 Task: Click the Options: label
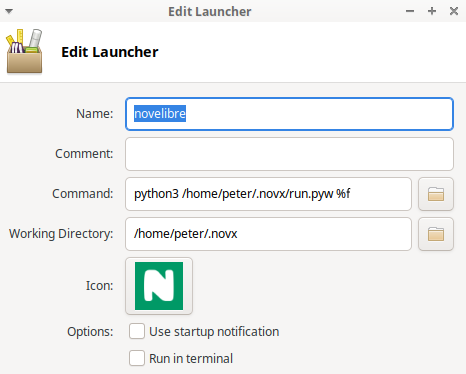[x=90, y=332]
